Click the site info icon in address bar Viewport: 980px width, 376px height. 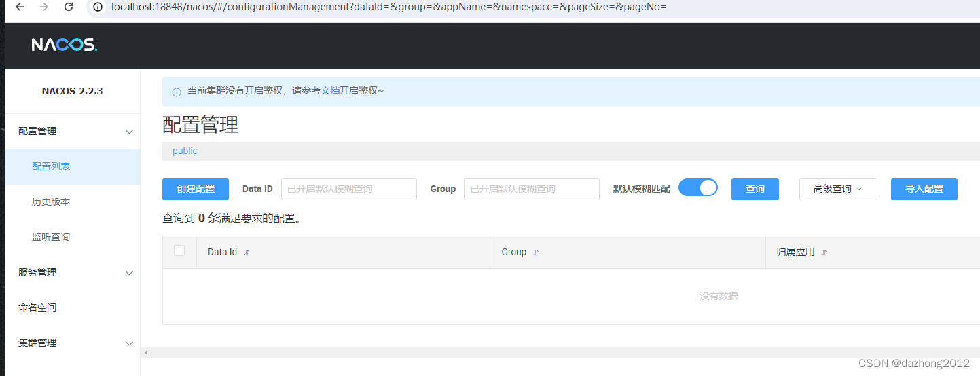point(98,7)
